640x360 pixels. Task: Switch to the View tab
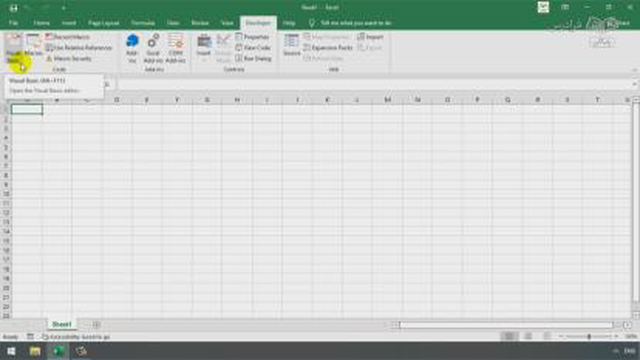click(x=227, y=23)
